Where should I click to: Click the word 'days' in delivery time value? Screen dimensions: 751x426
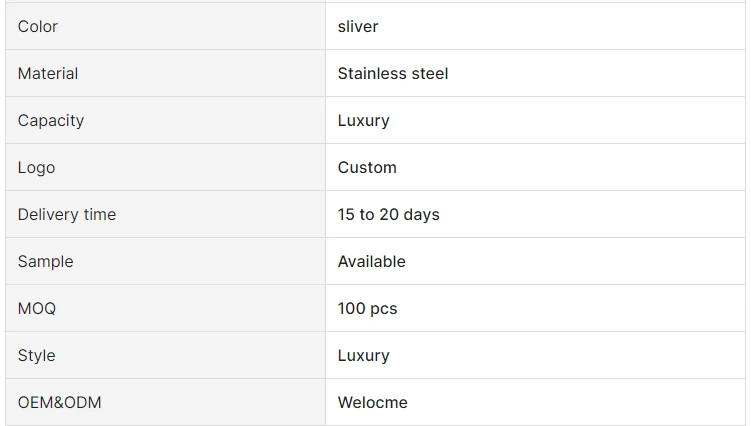(421, 215)
